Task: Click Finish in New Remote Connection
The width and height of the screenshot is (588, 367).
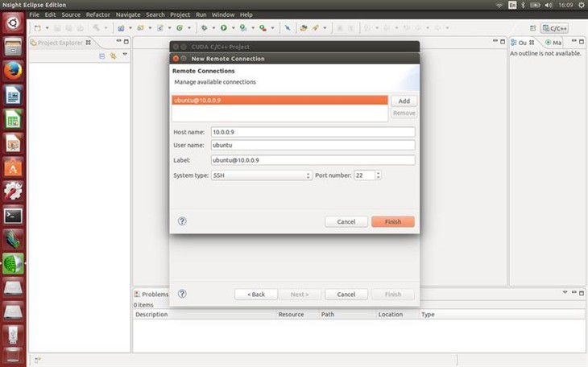Action: click(x=393, y=221)
